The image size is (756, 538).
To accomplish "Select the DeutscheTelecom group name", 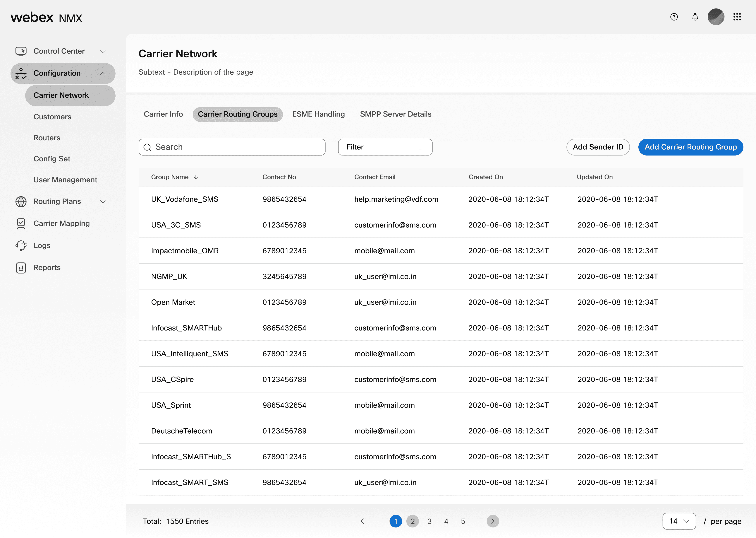I will 181,431.
